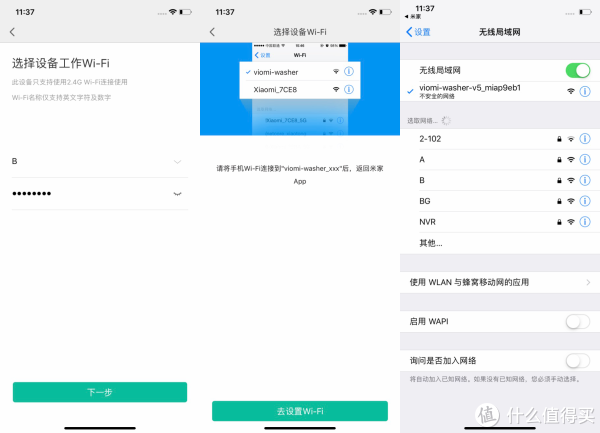
Task: Open 使用 WLAN 与蜂窝移动网的应用 settings
Action: coord(500,282)
